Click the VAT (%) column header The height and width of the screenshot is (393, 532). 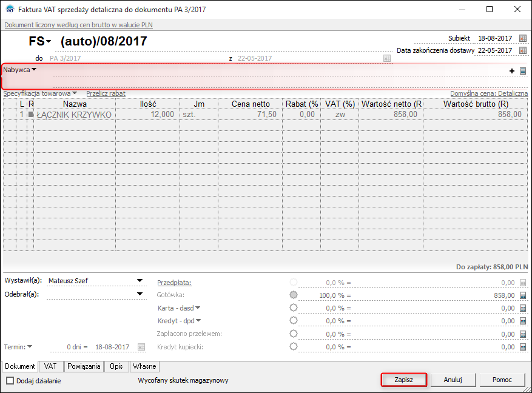click(340, 104)
